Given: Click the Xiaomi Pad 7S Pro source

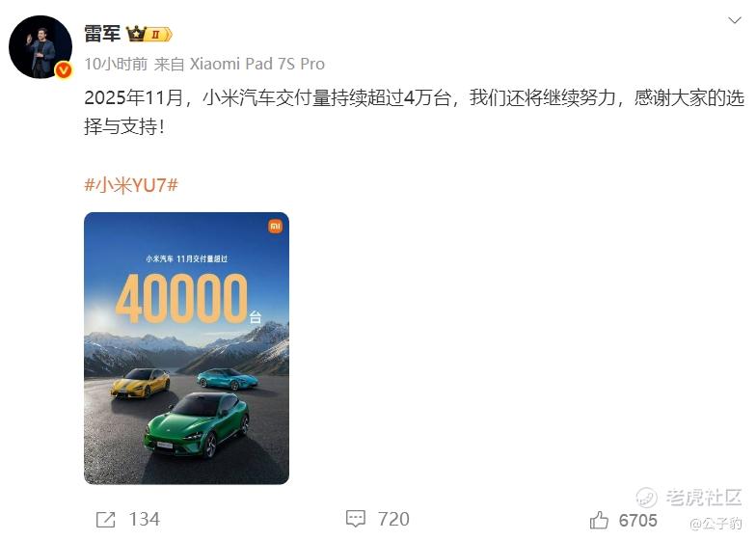Looking at the screenshot, I should click(x=256, y=64).
